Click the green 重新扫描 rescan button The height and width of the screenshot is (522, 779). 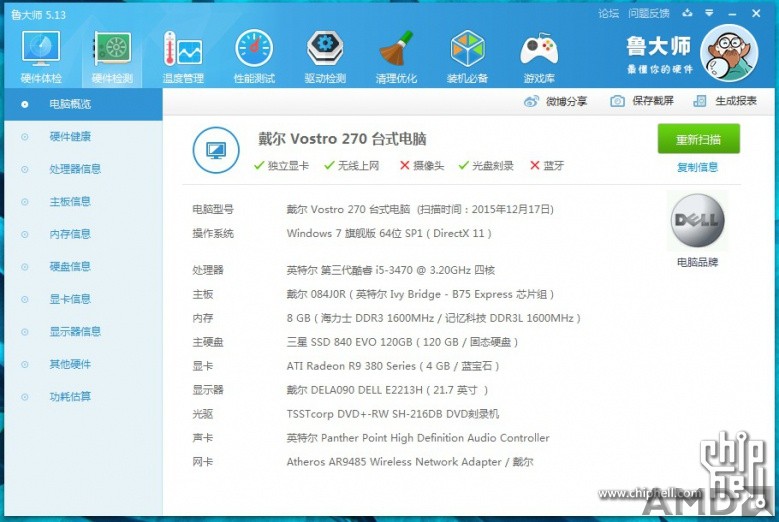coord(699,139)
